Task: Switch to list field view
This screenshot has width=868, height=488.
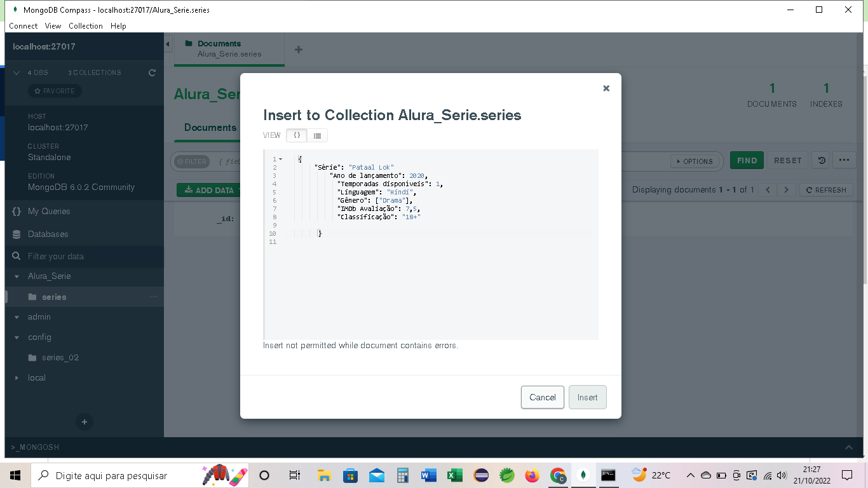Action: tap(317, 135)
